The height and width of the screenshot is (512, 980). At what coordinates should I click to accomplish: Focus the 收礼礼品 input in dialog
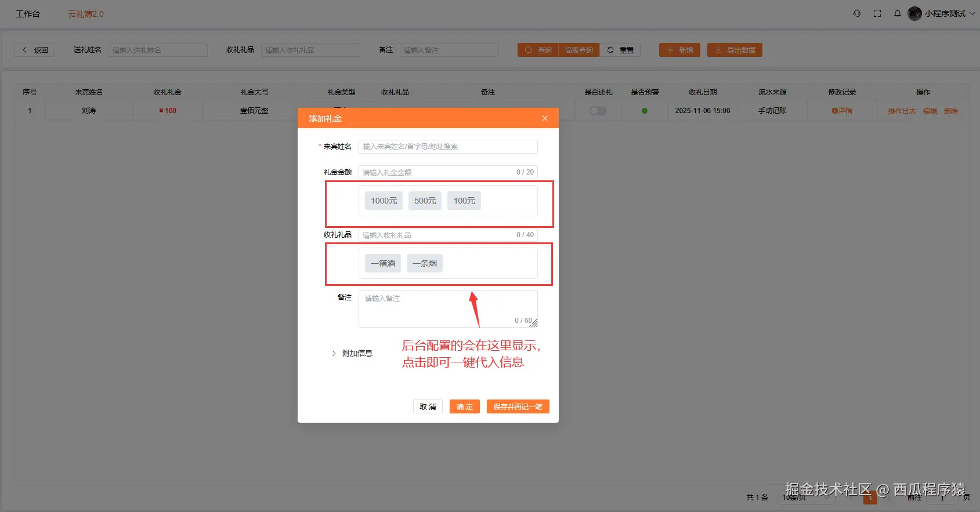pos(448,235)
